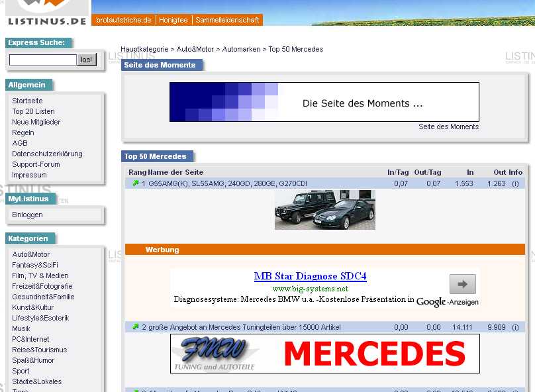This screenshot has width=535, height=392.
Task: Select the Freizeit&Fotografie category
Action: click(x=42, y=286)
